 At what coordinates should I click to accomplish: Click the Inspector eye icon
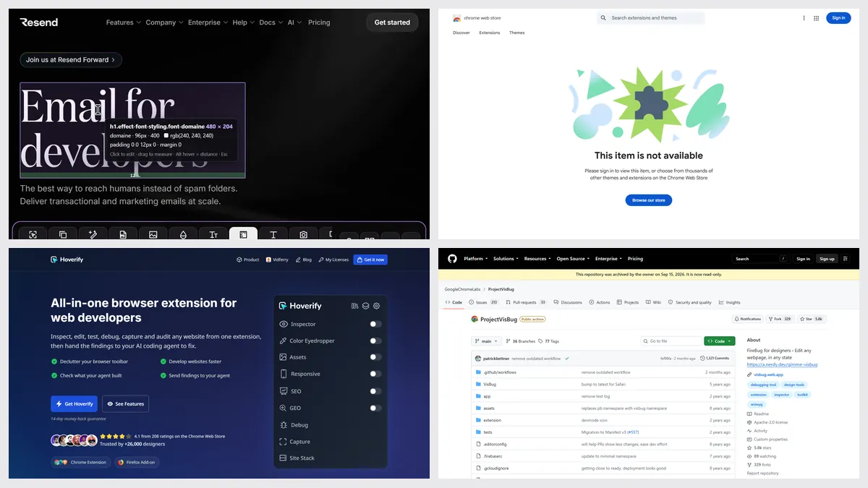[284, 324]
